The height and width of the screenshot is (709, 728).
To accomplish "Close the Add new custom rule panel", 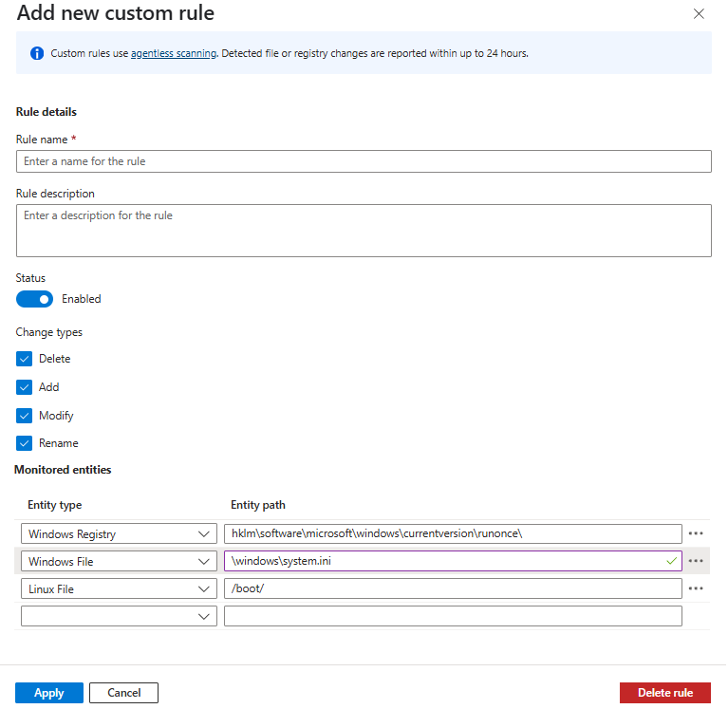I will (700, 14).
